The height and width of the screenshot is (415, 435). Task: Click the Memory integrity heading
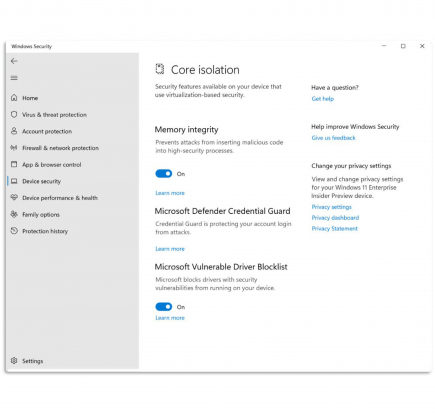(186, 130)
